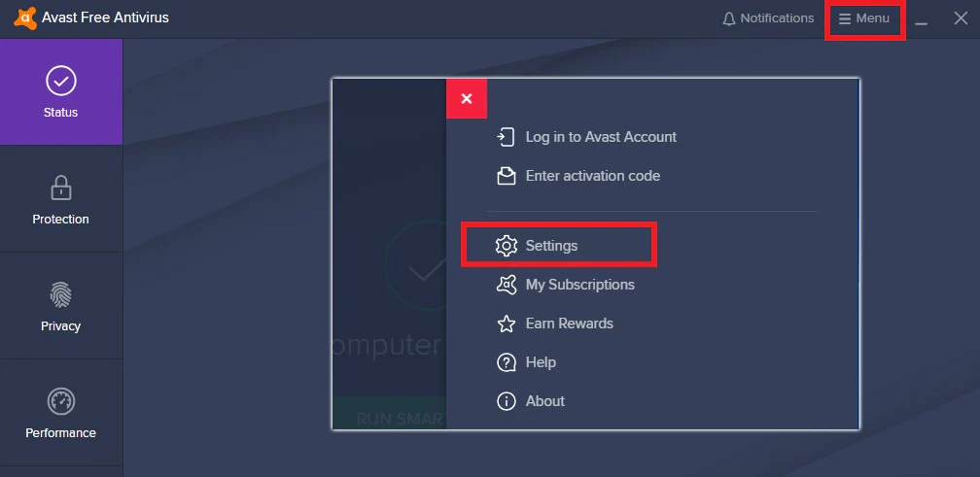Click the Help question mark icon
The image size is (980, 477).
point(507,362)
